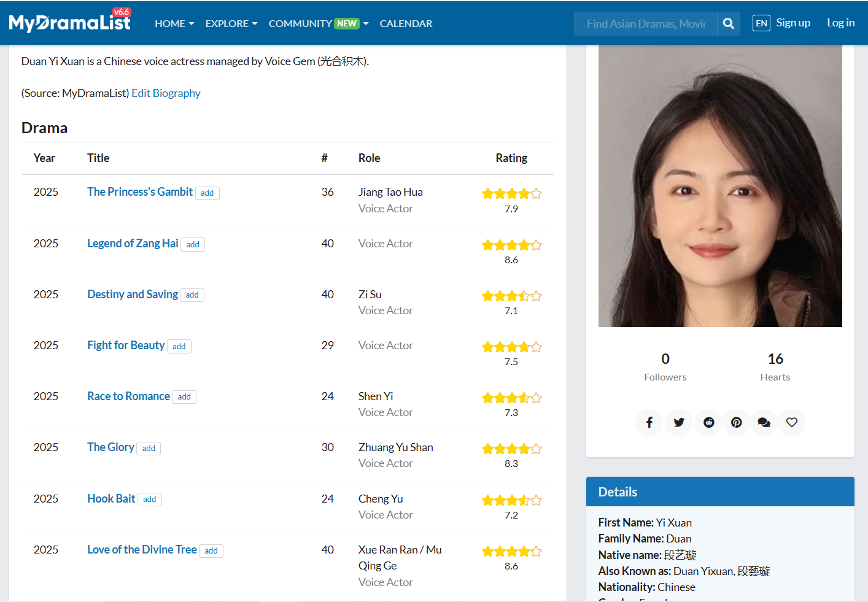Image resolution: width=868 pixels, height=602 pixels.
Task: Click the Shen Yi role text
Action: click(x=376, y=396)
